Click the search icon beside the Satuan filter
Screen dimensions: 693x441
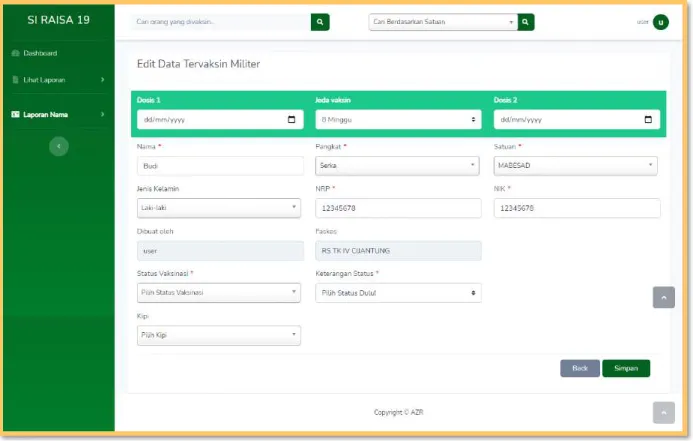tap(525, 22)
